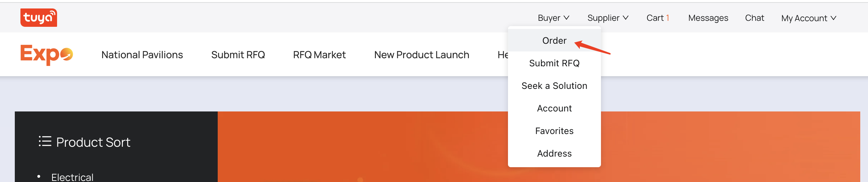Viewport: 868px width, 182px height.
Task: Click the Expo logo
Action: pos(46,55)
